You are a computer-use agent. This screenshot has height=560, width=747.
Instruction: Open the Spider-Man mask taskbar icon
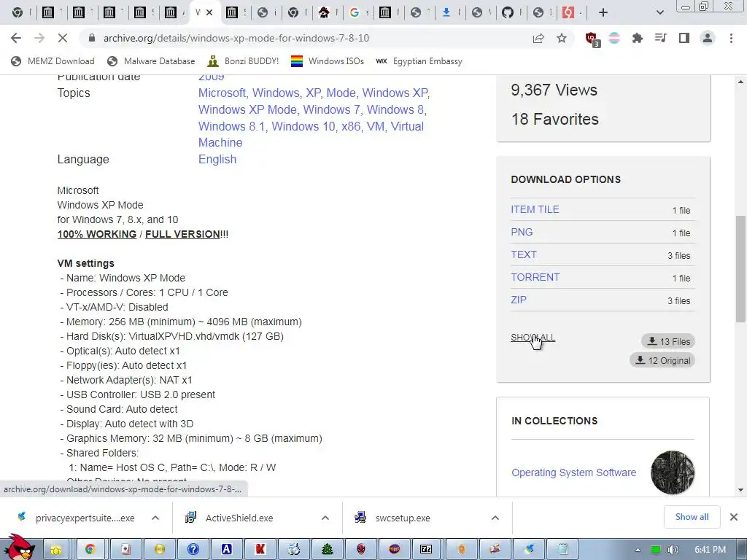(x=360, y=550)
